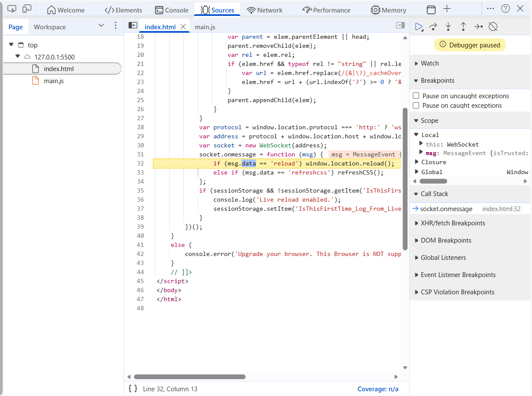Image resolution: width=532 pixels, height=396 pixels.
Task: Open the Coverage: n/a link
Action: [x=377, y=389]
